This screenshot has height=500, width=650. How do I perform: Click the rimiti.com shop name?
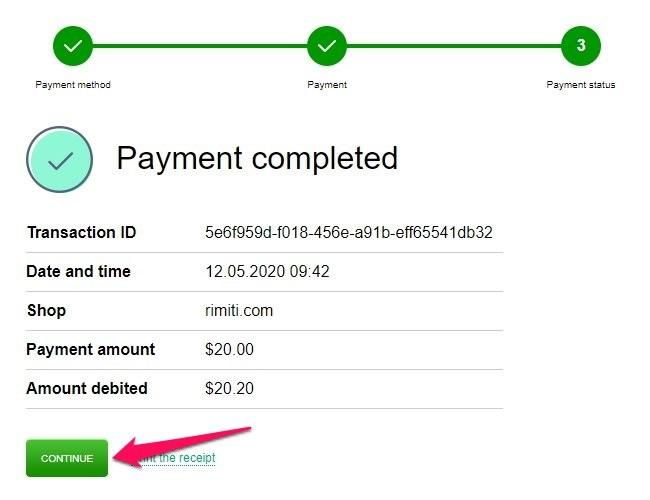(239, 311)
